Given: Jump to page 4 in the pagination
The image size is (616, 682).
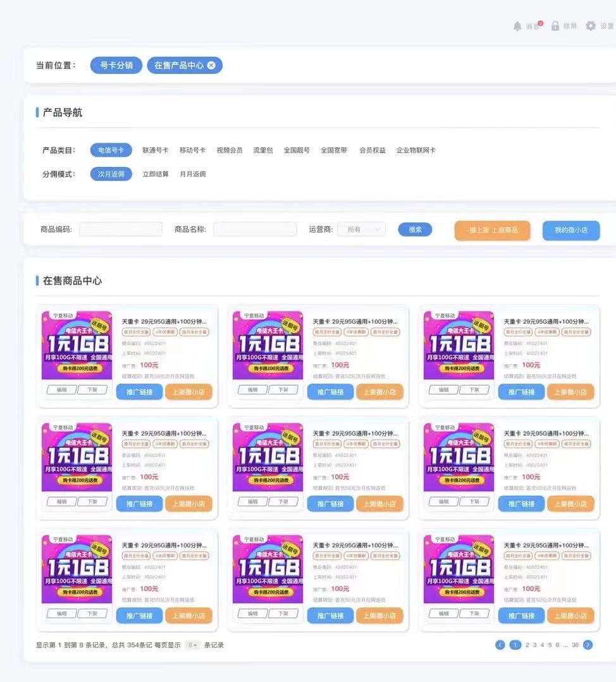Looking at the screenshot, I should tap(542, 645).
